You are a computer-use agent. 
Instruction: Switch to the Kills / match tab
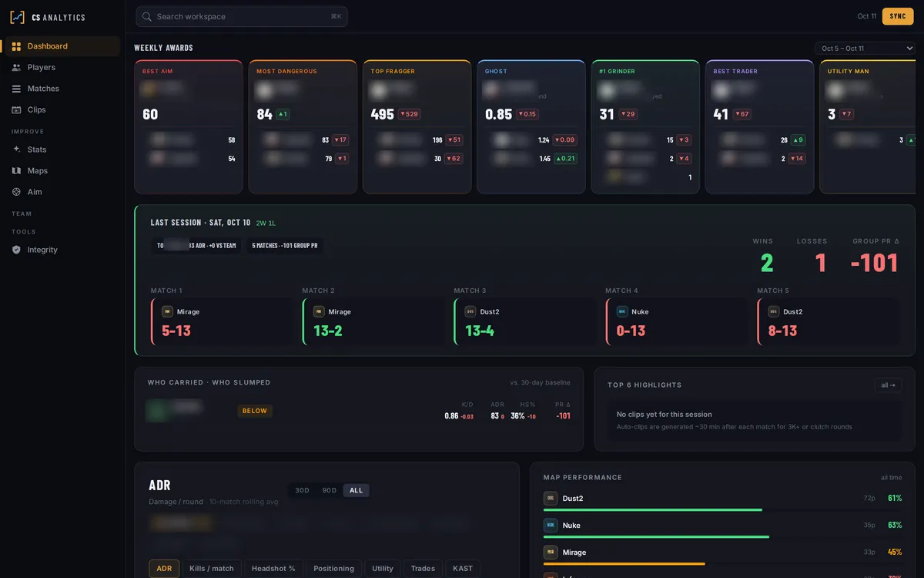(x=212, y=569)
